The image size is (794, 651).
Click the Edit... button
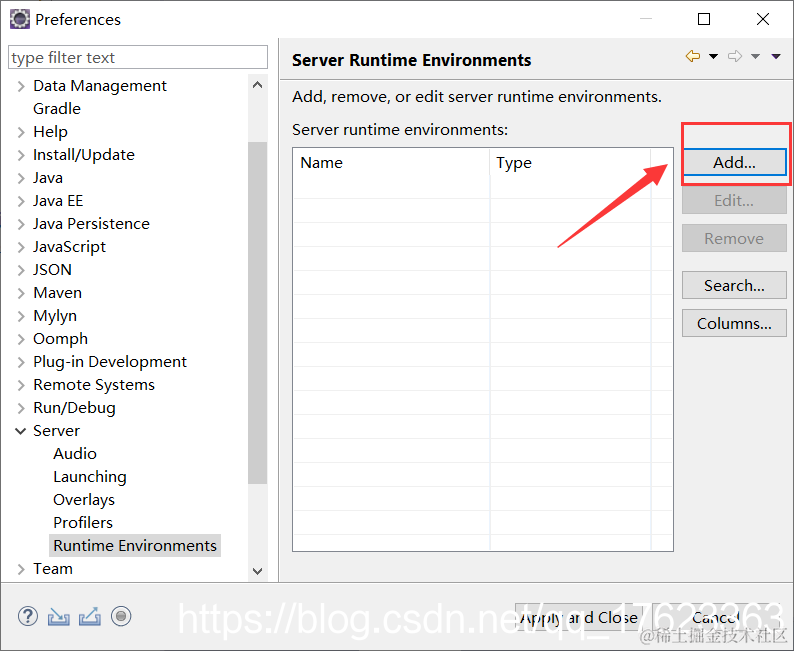(x=734, y=200)
